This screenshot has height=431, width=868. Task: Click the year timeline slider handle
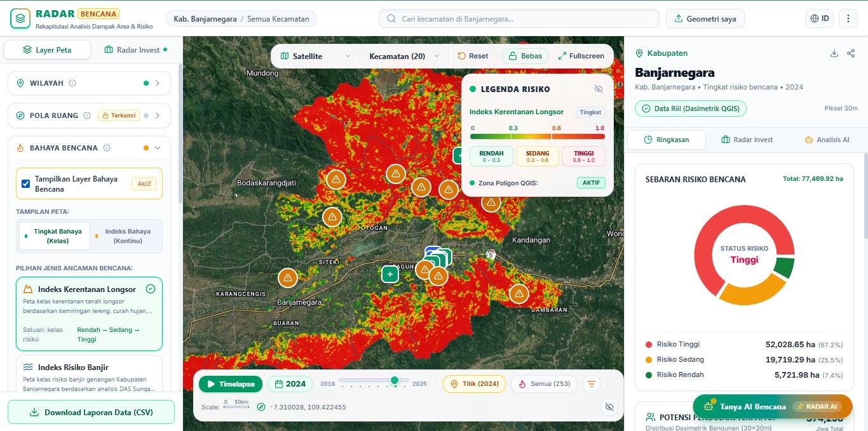pos(395,380)
